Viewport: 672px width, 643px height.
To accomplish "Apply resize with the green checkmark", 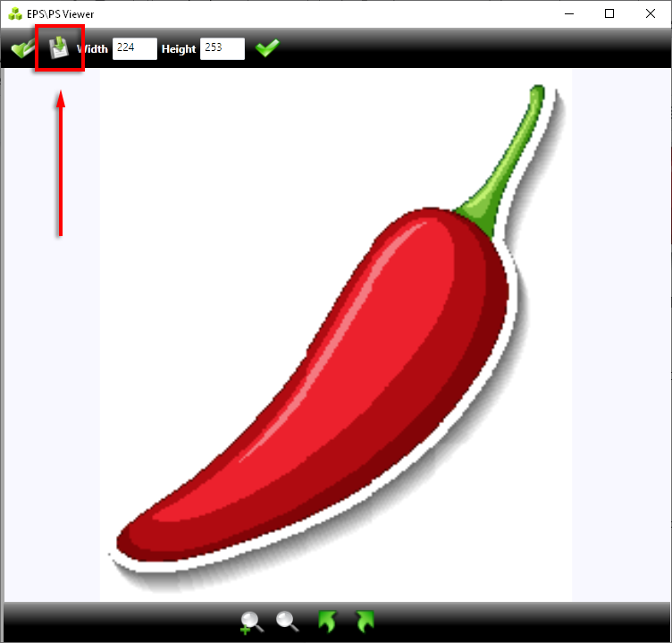I will (x=267, y=47).
